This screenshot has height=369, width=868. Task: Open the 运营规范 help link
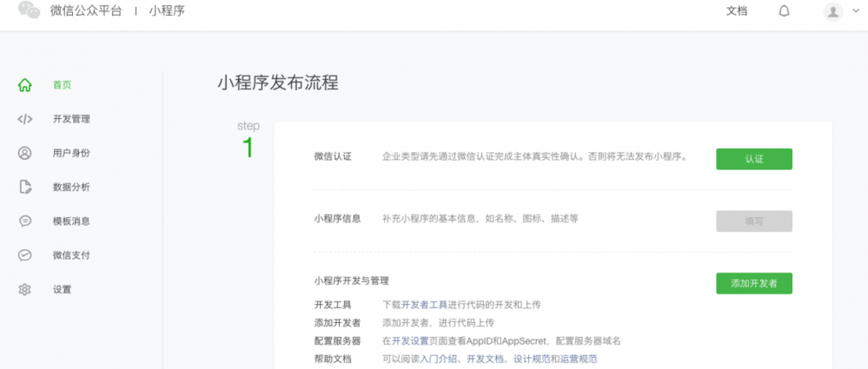point(579,359)
